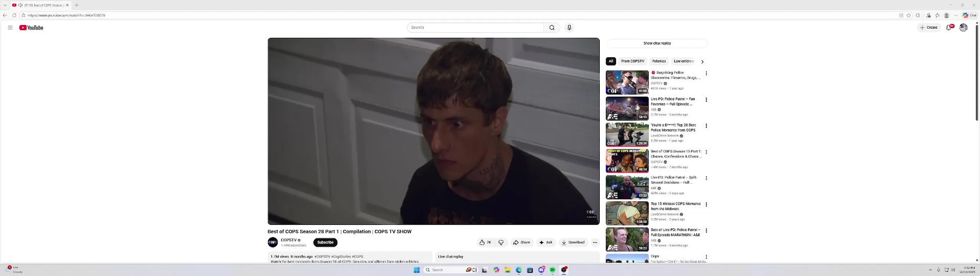This screenshot has height=276, width=980.
Task: Select the All filter chip
Action: pos(611,61)
